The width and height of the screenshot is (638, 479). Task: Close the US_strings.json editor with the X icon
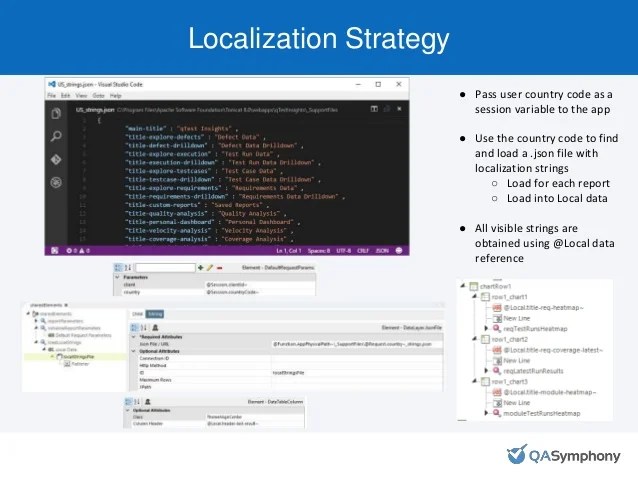400,109
